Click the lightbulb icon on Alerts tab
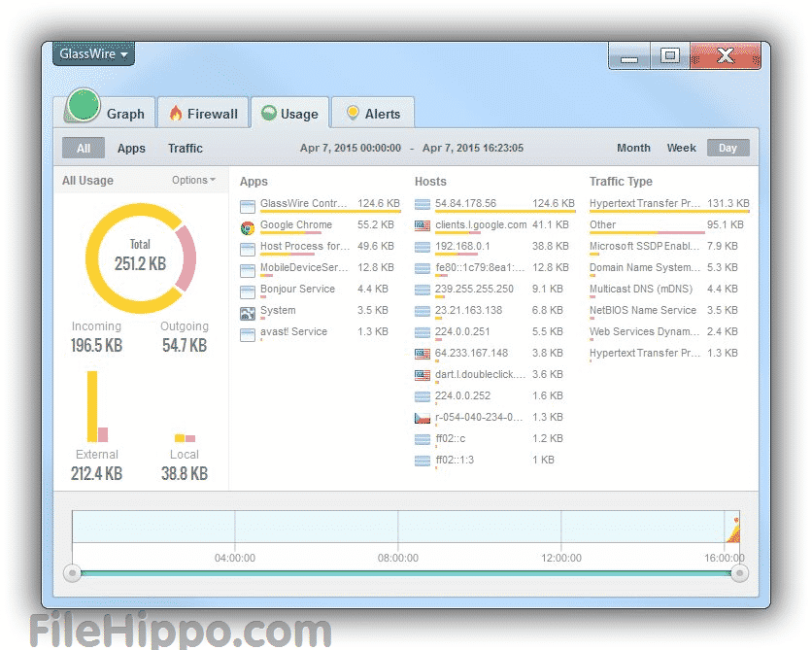 [x=353, y=114]
